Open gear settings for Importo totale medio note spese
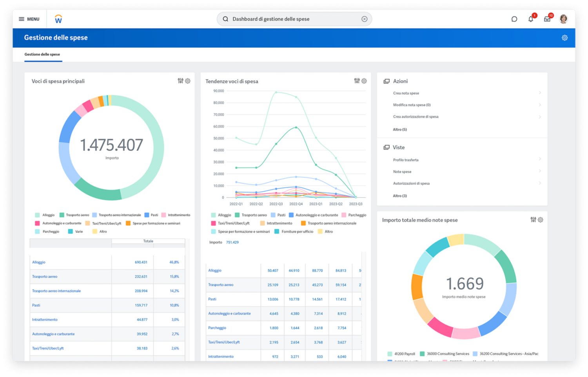Viewport: 588px width, 377px height. (x=541, y=219)
